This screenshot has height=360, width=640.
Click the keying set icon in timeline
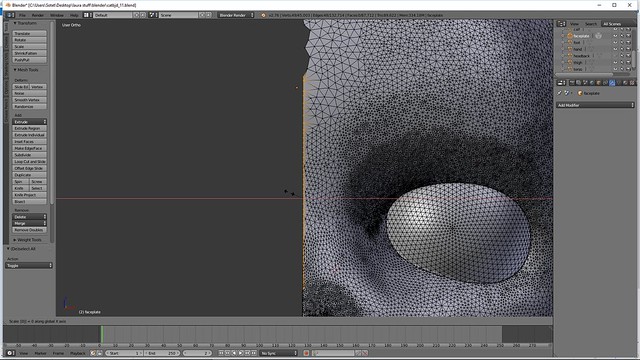point(315,353)
